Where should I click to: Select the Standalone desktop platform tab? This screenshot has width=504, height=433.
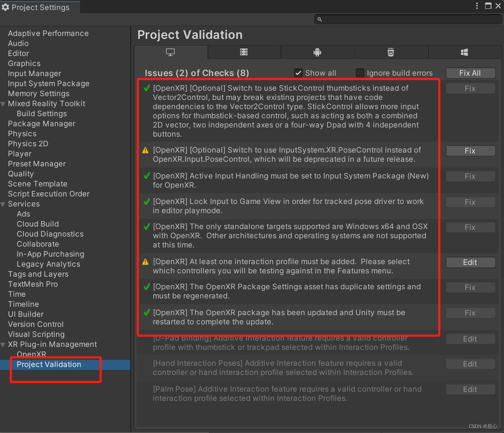coord(170,52)
